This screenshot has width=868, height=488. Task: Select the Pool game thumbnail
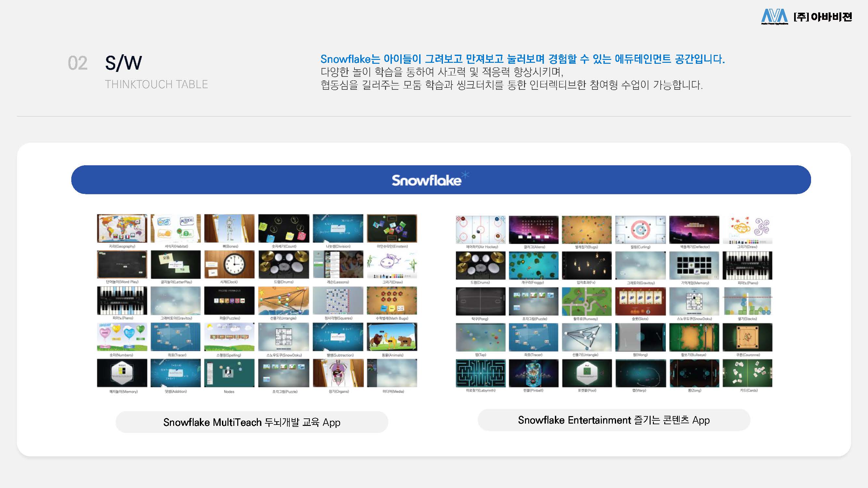coord(587,373)
